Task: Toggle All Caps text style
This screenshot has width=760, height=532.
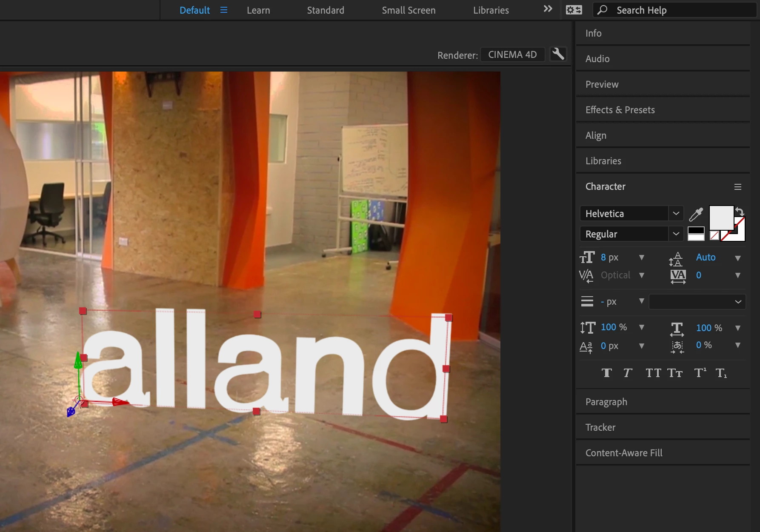Action: [x=653, y=373]
